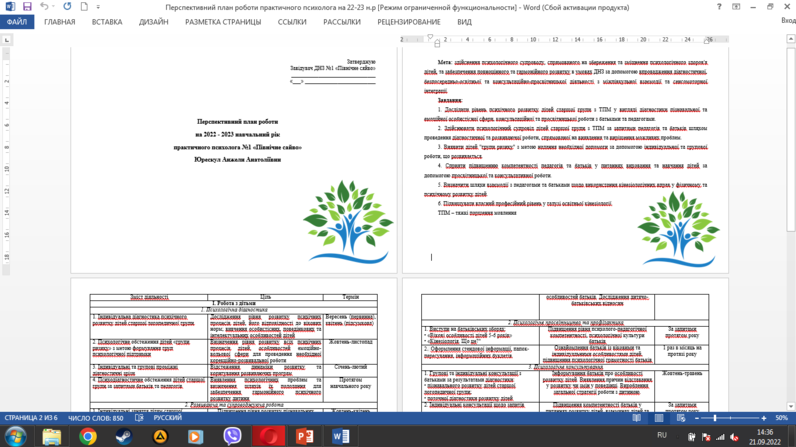Select the Web Layout view icon
Screen dimensions: 796x447
point(681,418)
